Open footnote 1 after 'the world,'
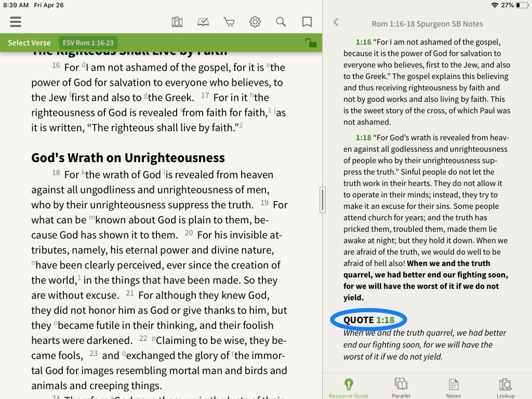Image resolution: width=532 pixels, height=399 pixels. pos(79,277)
